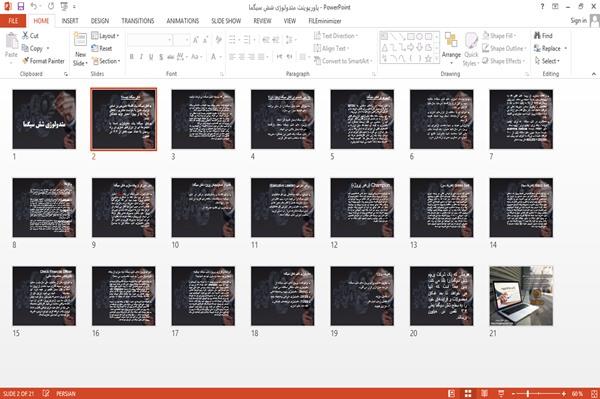Screen dimensions: 600x399
Task: Expand the Layout dropdown
Action: click(105, 36)
